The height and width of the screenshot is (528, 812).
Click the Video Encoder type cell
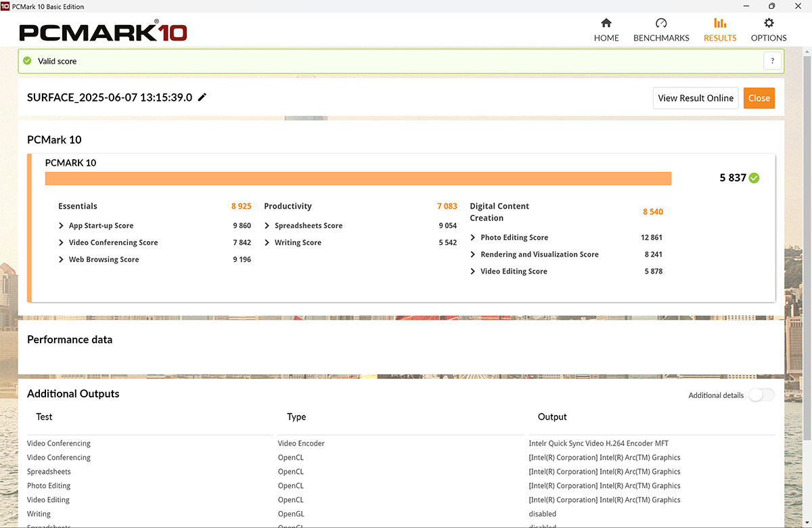(x=301, y=443)
